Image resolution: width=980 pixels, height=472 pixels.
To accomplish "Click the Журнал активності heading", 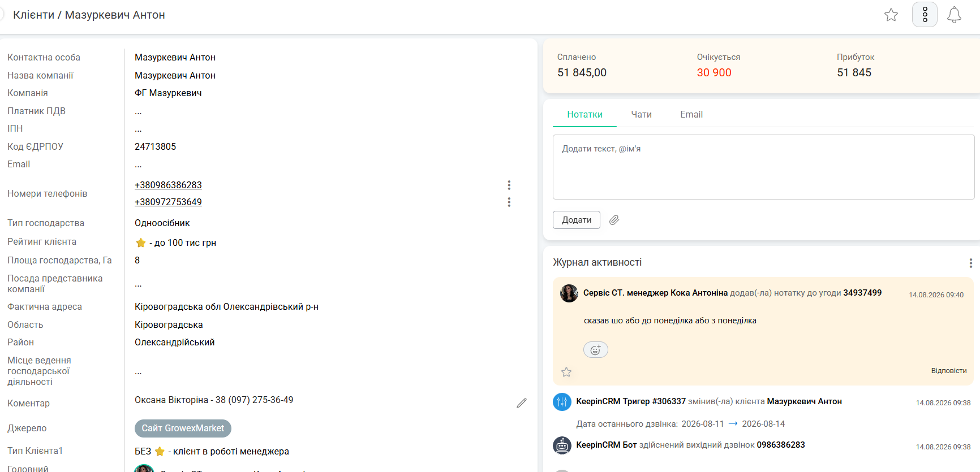I will coord(597,262).
